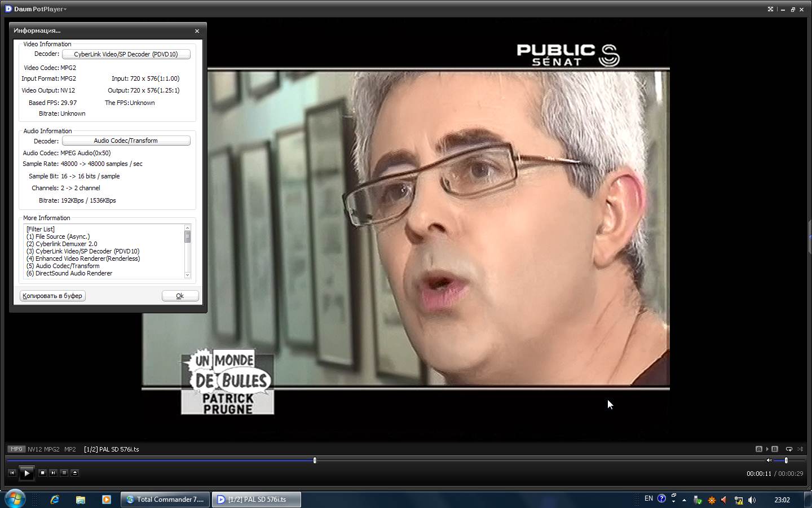
Task: Click the NV12 MPG2 video codec label
Action: (43, 449)
